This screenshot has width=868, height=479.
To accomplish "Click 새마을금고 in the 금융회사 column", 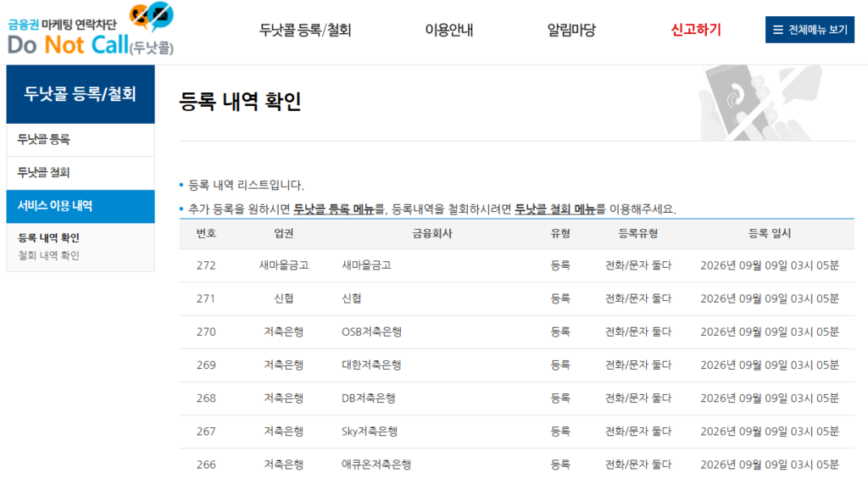I will coord(366,266).
